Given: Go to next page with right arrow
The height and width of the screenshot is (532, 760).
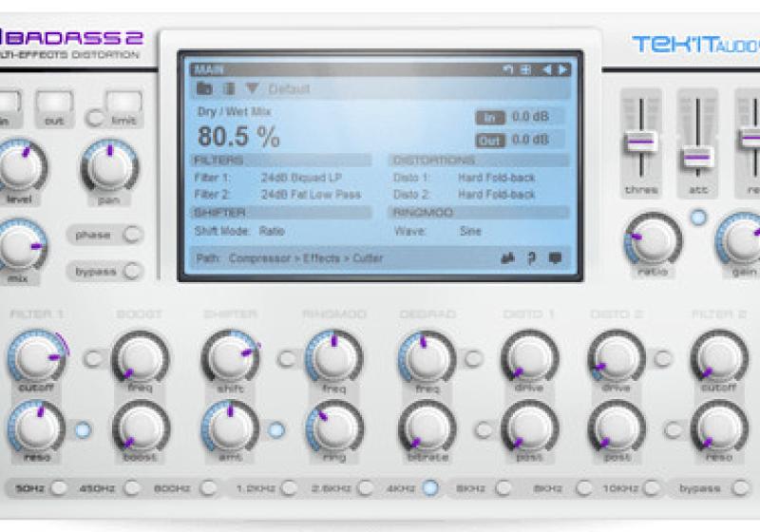Looking at the screenshot, I should coord(562,69).
